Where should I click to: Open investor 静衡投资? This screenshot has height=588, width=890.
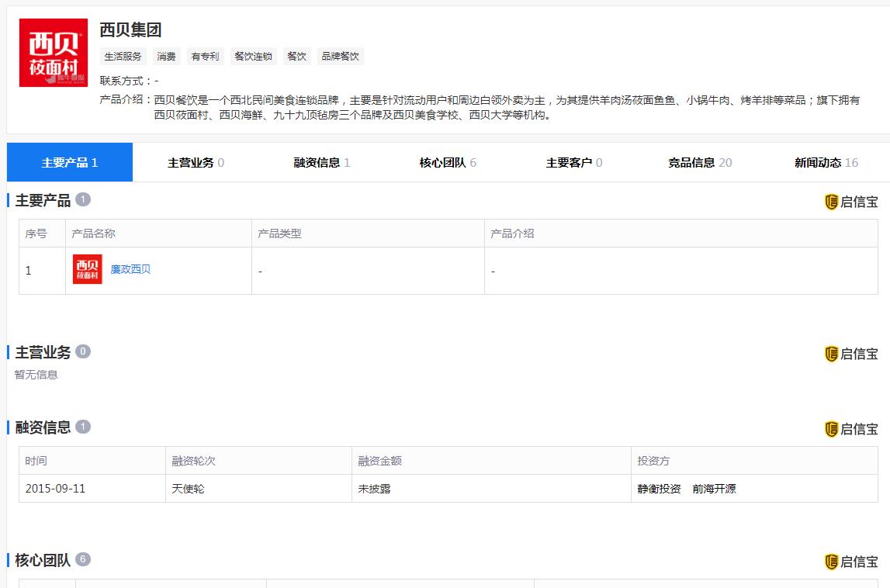[x=659, y=489]
